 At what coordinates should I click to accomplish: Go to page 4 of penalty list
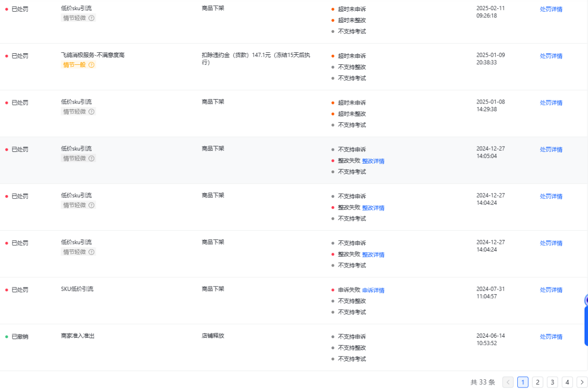click(567, 382)
